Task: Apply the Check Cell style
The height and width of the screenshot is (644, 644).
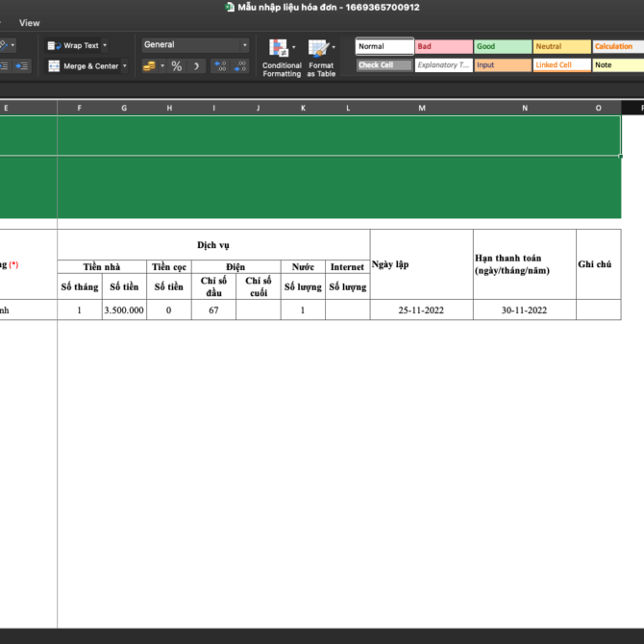Action: 384,65
